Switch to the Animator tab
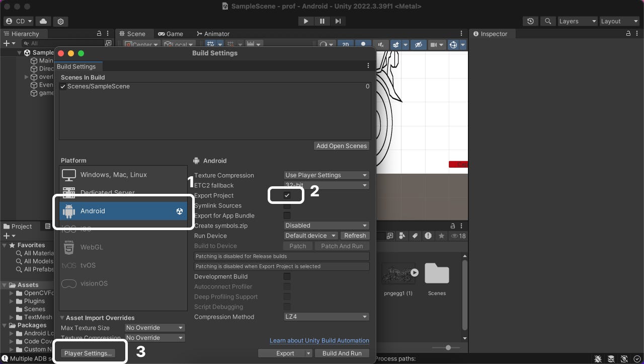Image resolution: width=644 pixels, height=364 pixels. (213, 34)
